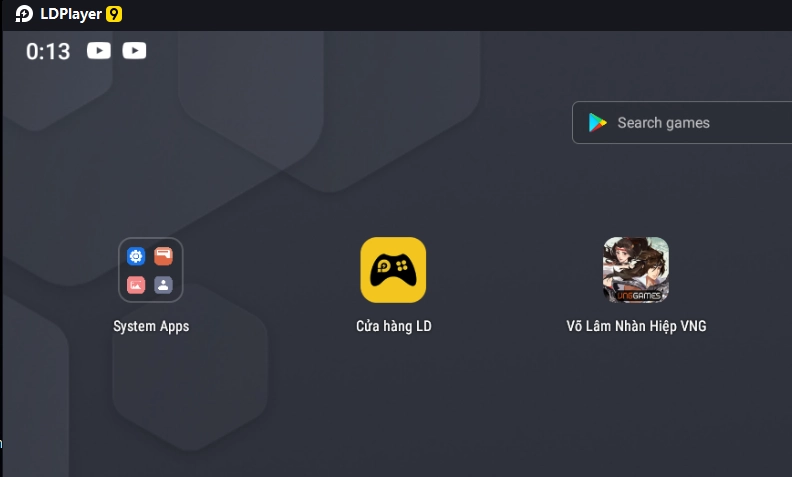This screenshot has width=792, height=477.
Task: Click the 0:13 clock in status bar
Action: tap(48, 52)
